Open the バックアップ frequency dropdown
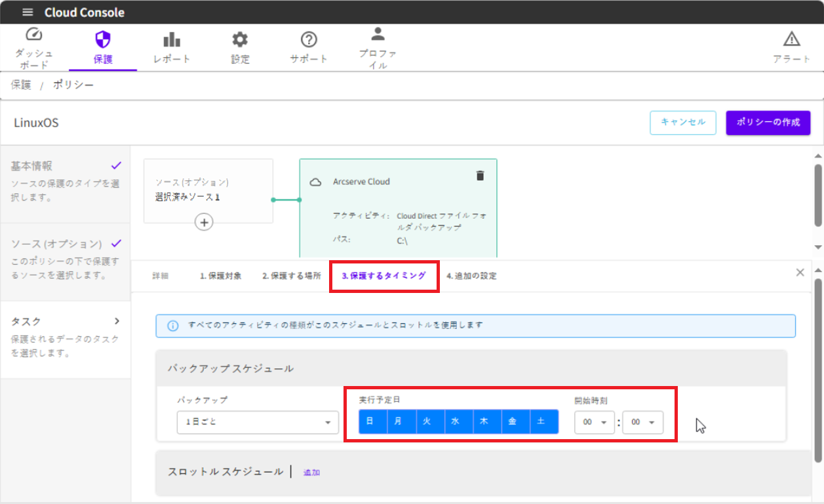The height and width of the screenshot is (504, 824). click(257, 422)
